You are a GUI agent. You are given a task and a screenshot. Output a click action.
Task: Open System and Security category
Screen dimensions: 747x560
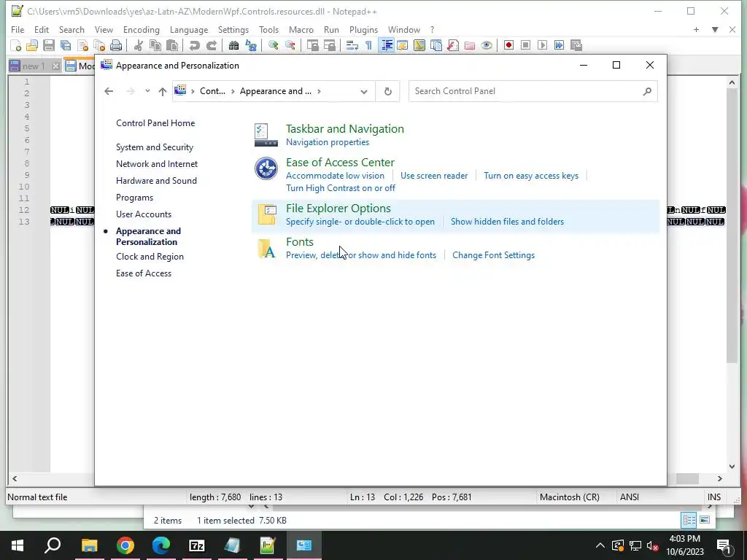point(155,147)
